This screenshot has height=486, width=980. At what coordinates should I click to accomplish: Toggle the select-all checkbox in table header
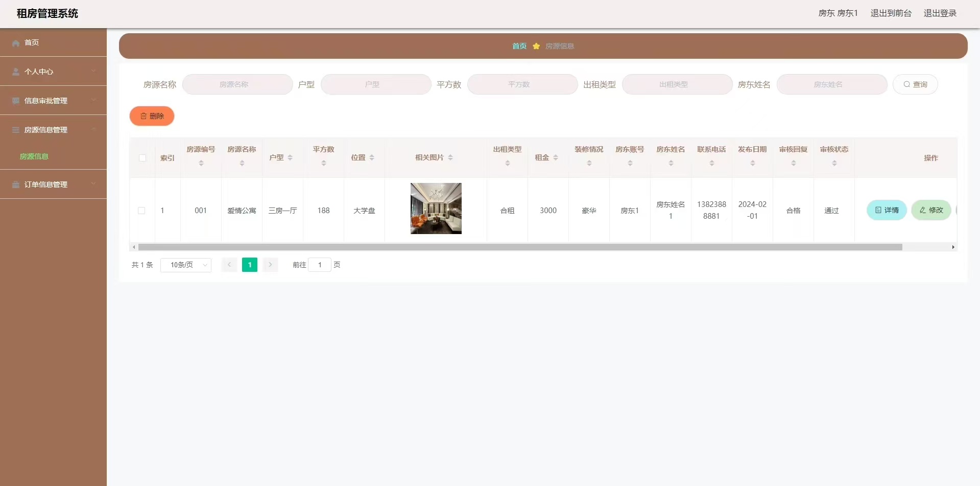coord(142,158)
